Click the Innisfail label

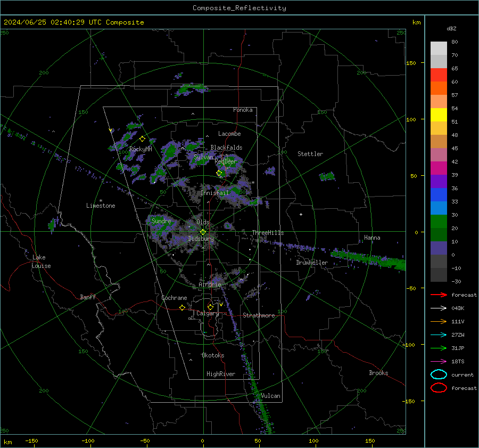[x=214, y=193]
